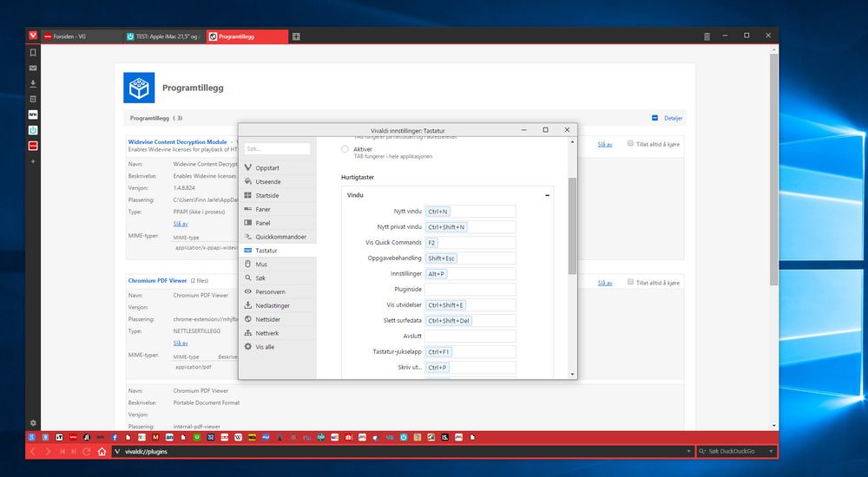Open the bookmarks panel in sidebar
The width and height of the screenshot is (868, 477).
coord(33,53)
